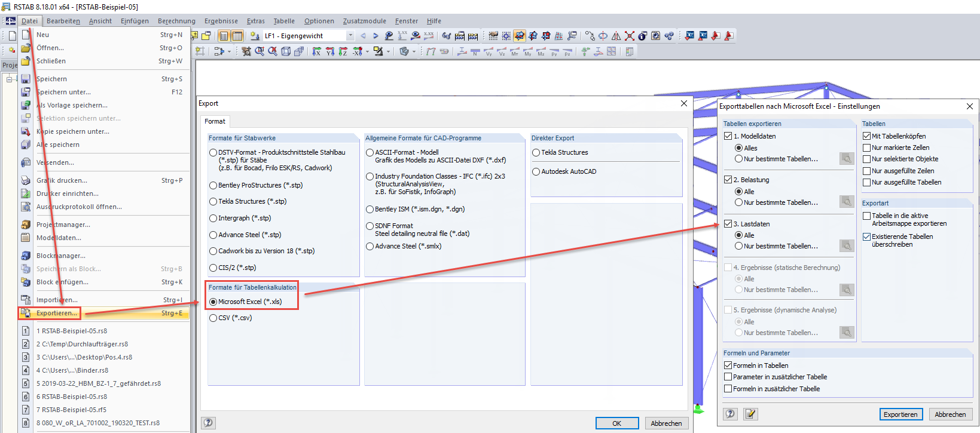Uncheck the 2. Belastung checkbox
The height and width of the screenshot is (433, 980).
pyautogui.click(x=728, y=180)
